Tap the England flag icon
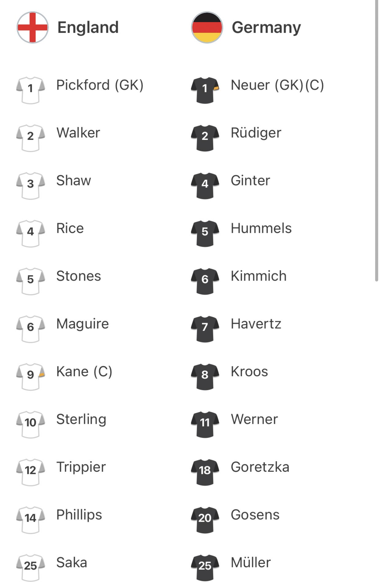 (32, 27)
